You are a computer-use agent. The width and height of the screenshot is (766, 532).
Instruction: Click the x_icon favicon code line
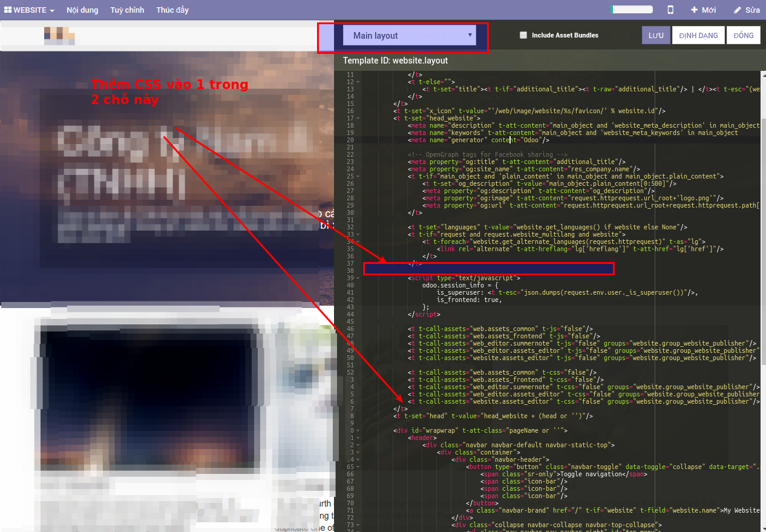tap(529, 111)
